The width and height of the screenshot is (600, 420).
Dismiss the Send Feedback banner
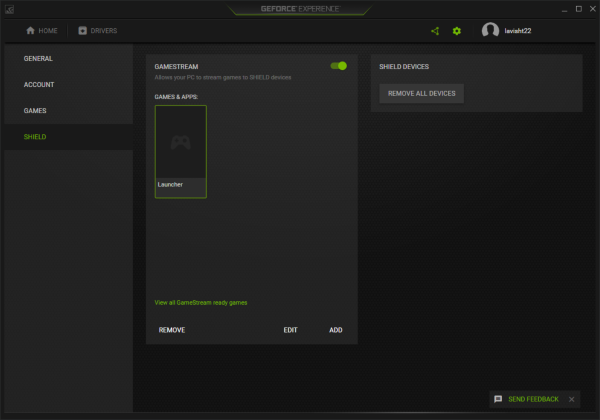(571, 399)
